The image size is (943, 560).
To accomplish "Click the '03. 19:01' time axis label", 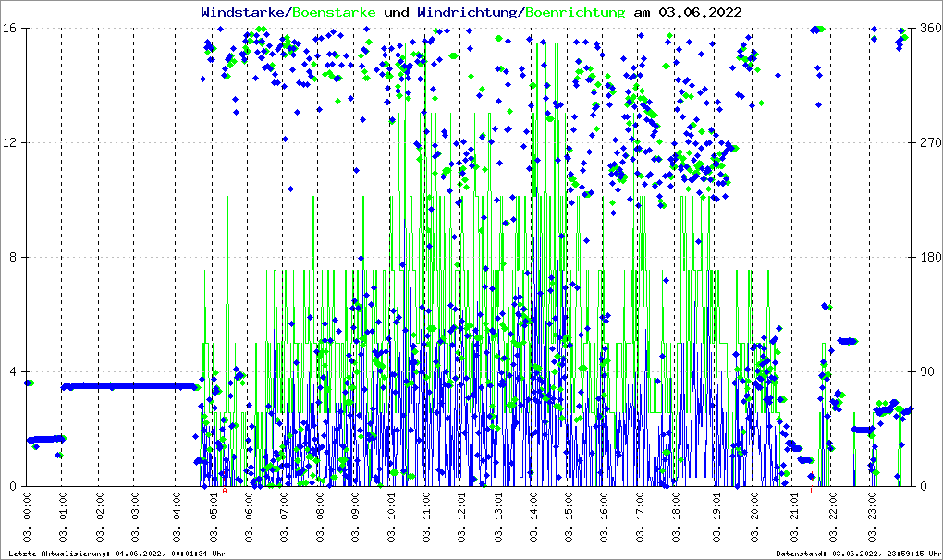I will [716, 517].
